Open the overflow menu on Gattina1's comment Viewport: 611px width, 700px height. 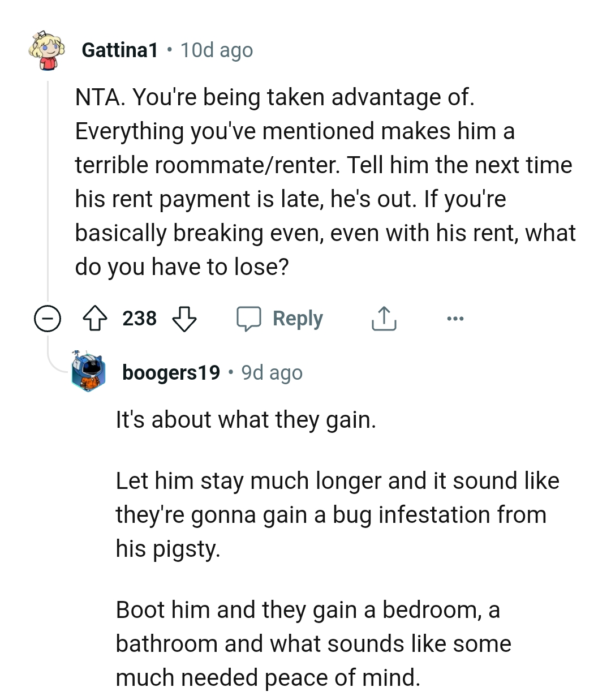pyautogui.click(x=455, y=318)
